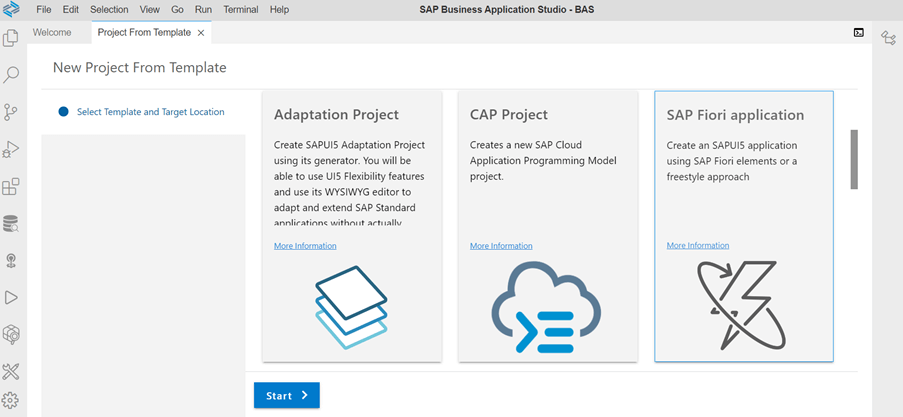Open the Terminal menu

pos(241,10)
